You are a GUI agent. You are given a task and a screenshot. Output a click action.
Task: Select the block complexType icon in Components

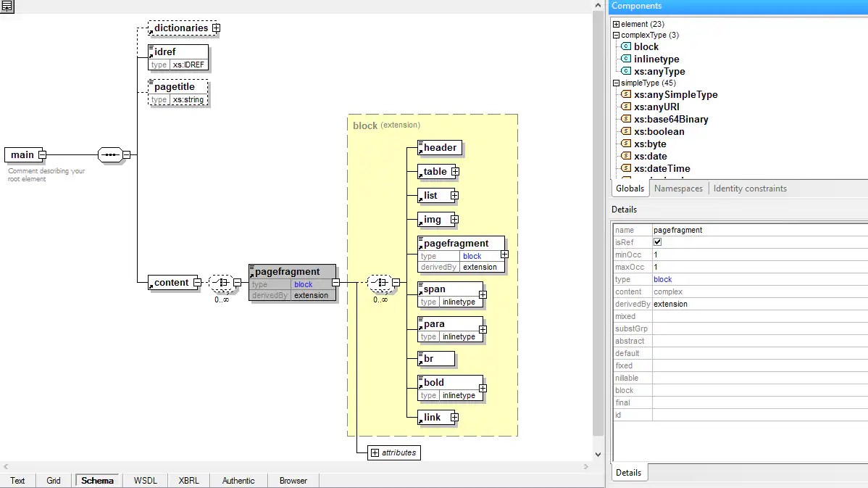(x=626, y=46)
